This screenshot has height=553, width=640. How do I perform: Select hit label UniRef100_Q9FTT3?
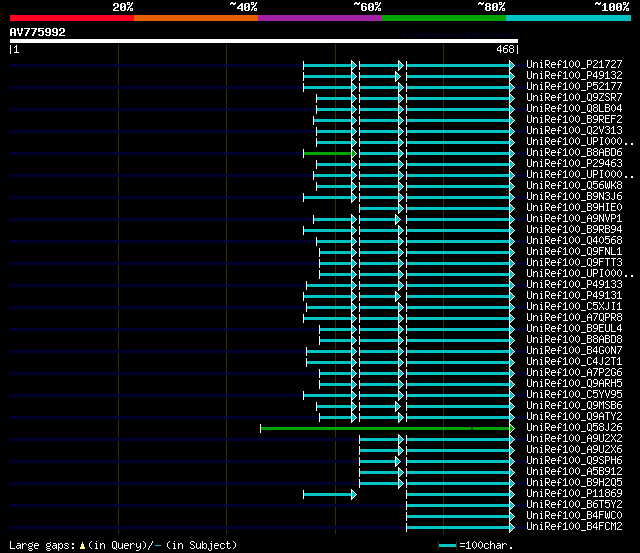point(574,263)
